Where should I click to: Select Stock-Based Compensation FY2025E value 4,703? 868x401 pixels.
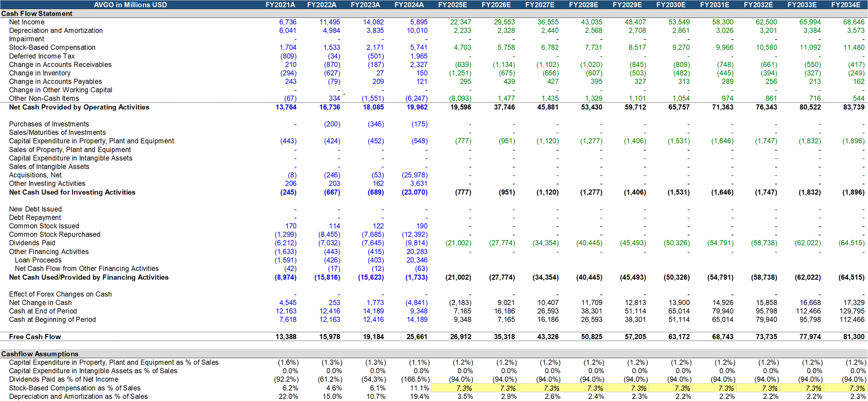coord(462,47)
